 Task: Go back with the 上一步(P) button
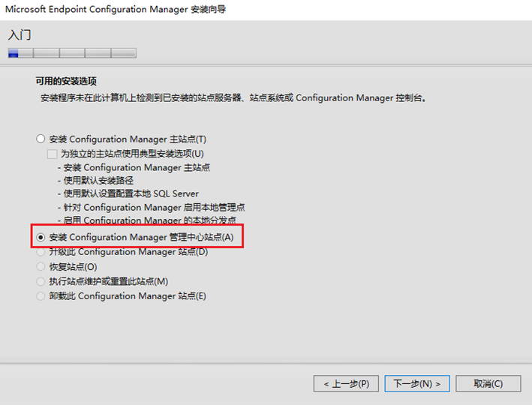point(346,383)
